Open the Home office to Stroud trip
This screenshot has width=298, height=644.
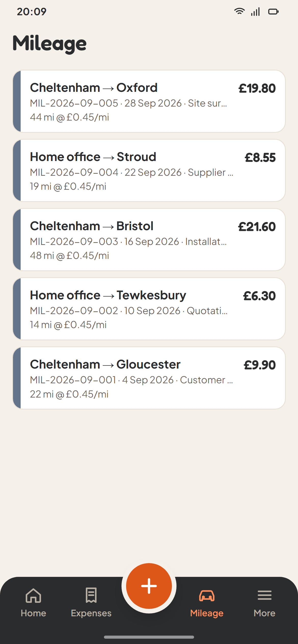(149, 170)
